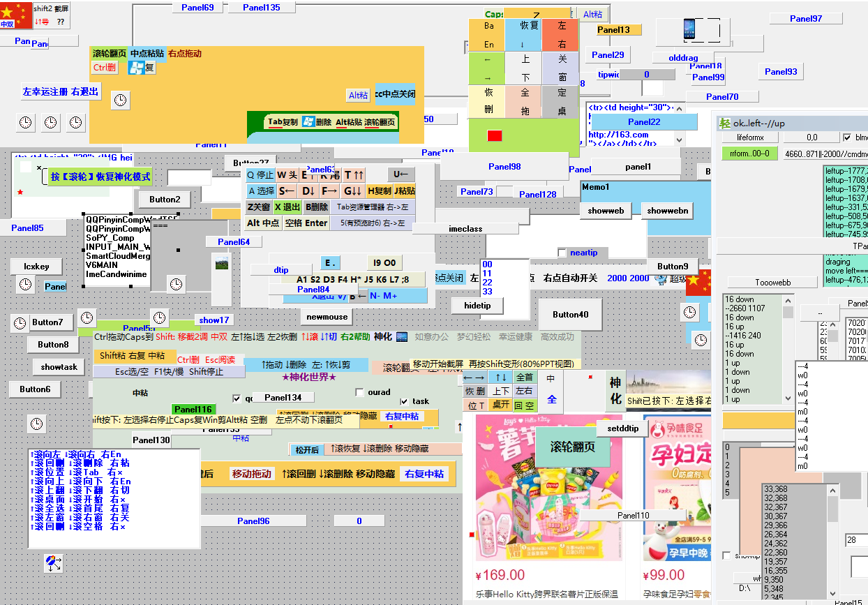Click the scrollbar of the 33,368 list

point(832,541)
